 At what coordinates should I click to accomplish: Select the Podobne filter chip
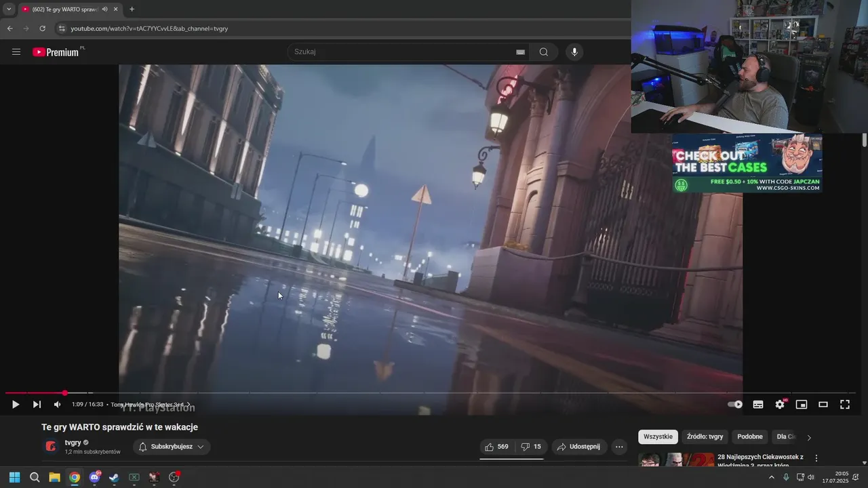click(750, 437)
